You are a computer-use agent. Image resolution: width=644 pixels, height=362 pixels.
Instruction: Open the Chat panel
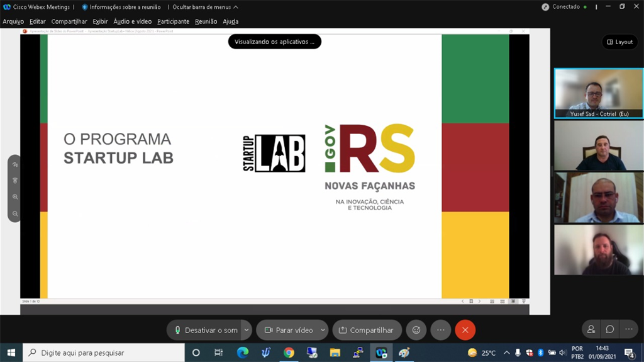click(610, 329)
